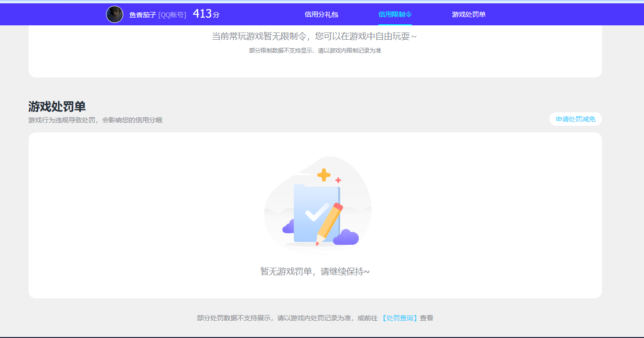644x338 pixels.
Task: Switch to the 信用限制令 tab
Action: pyautogui.click(x=395, y=14)
